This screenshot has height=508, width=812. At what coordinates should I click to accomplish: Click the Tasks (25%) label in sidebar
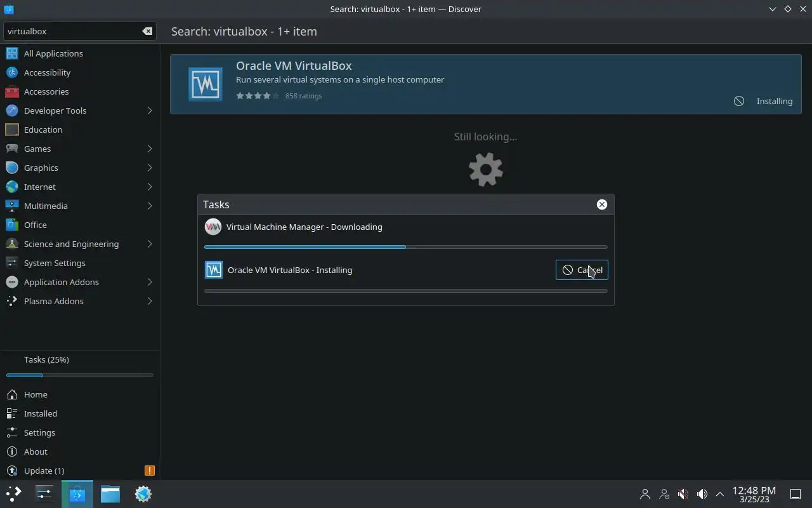click(x=46, y=359)
